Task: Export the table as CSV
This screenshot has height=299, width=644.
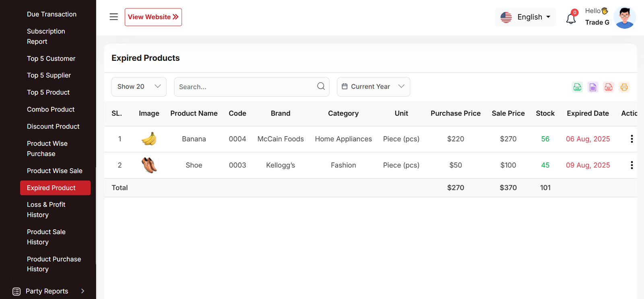Action: pos(577,87)
